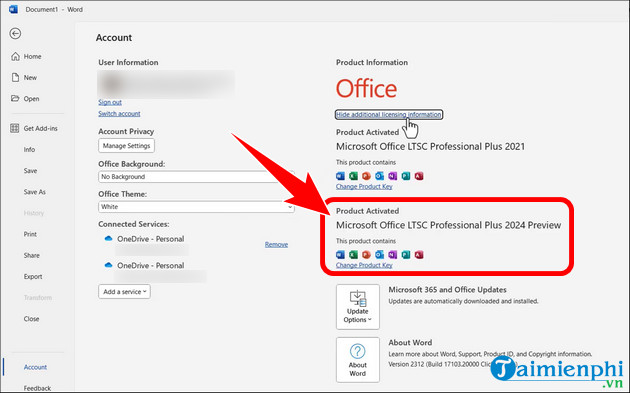Click the Publisher icon under LTSC 2021
Viewport: 630px width, 393px height.
tap(406, 176)
